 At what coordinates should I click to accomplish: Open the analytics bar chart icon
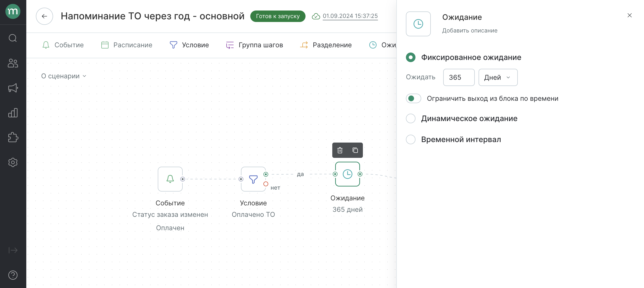[13, 113]
